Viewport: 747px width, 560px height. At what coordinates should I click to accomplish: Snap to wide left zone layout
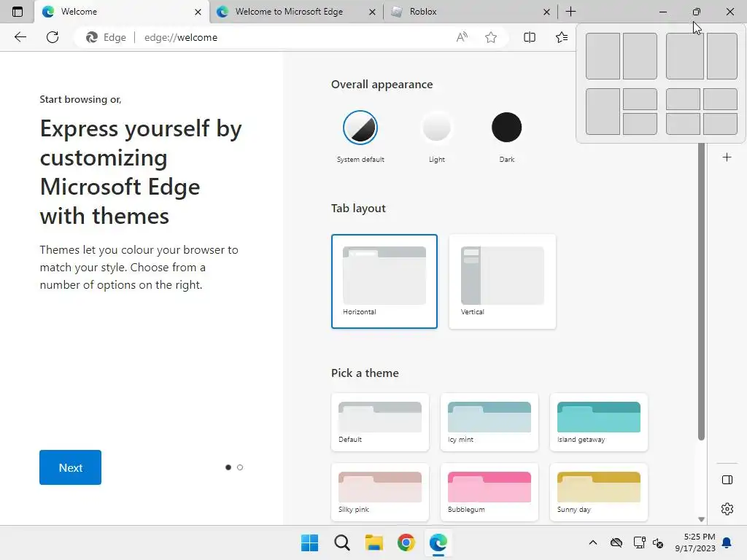click(x=684, y=55)
